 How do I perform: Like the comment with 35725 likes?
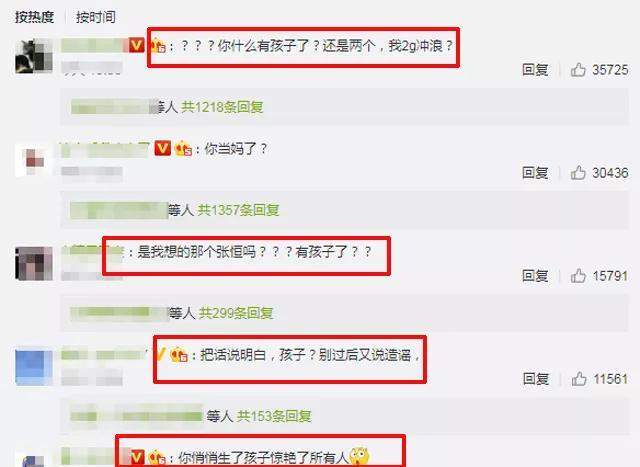578,70
